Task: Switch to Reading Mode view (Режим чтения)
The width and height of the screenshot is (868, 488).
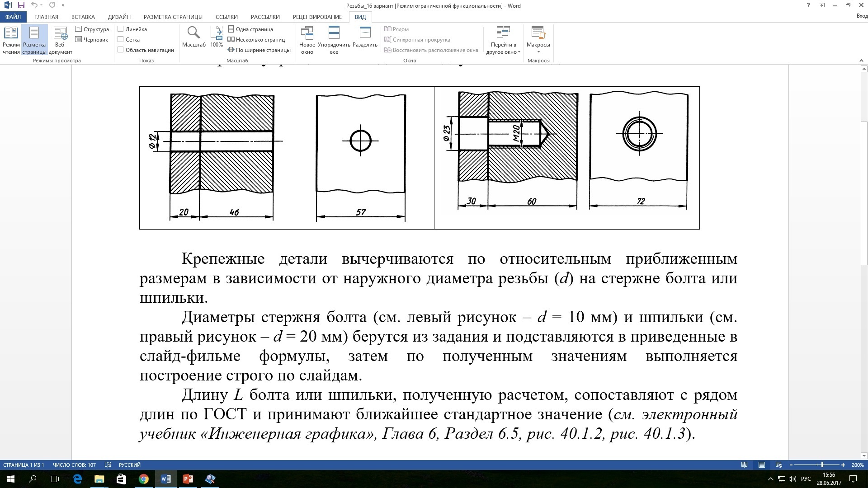Action: (11, 40)
